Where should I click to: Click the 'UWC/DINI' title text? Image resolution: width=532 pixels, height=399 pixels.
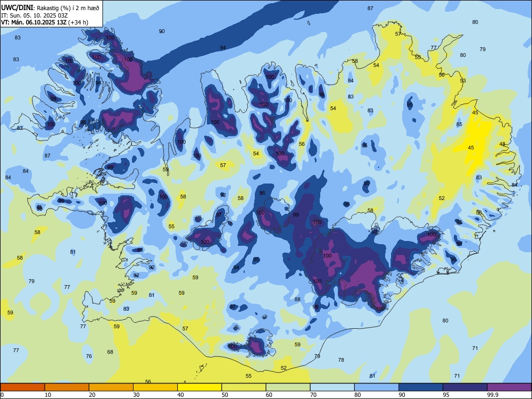[17, 8]
